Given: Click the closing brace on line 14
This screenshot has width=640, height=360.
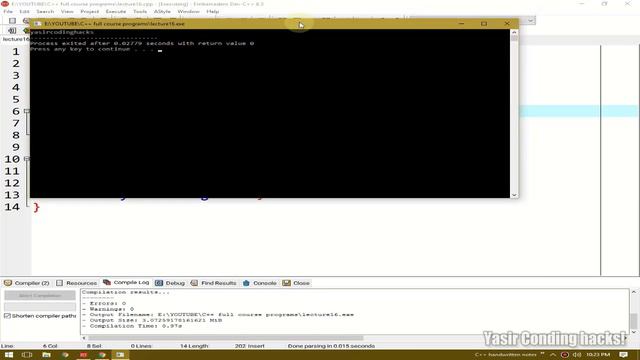Looking at the screenshot, I should (x=36, y=207).
